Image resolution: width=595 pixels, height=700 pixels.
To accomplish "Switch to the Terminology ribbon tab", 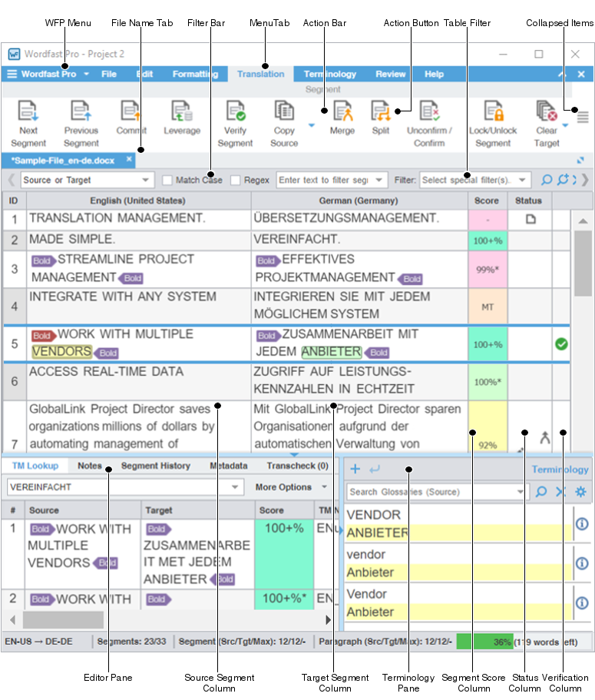I will coord(329,74).
